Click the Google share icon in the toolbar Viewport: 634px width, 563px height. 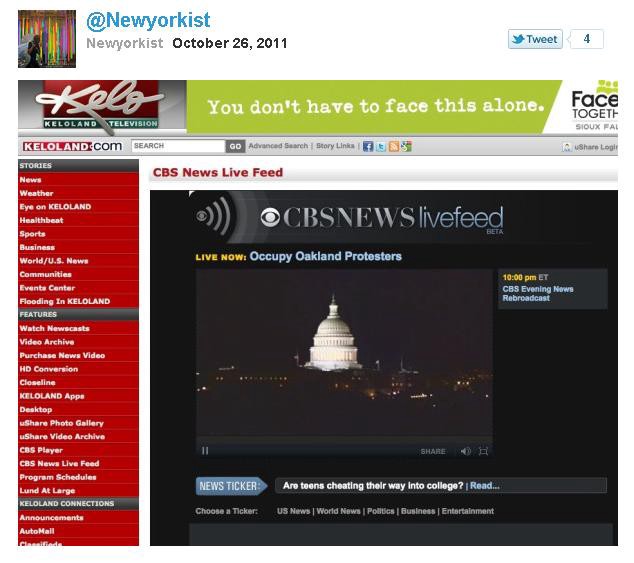(x=406, y=146)
